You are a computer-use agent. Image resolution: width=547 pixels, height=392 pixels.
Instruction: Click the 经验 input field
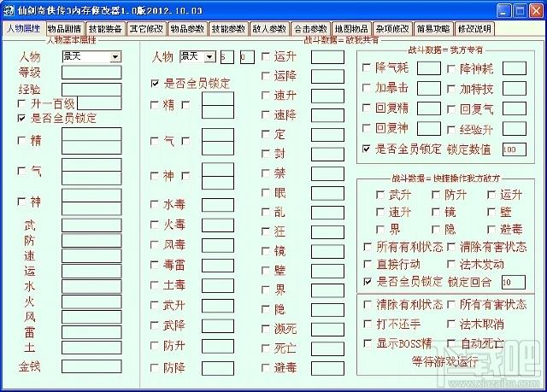(x=91, y=90)
